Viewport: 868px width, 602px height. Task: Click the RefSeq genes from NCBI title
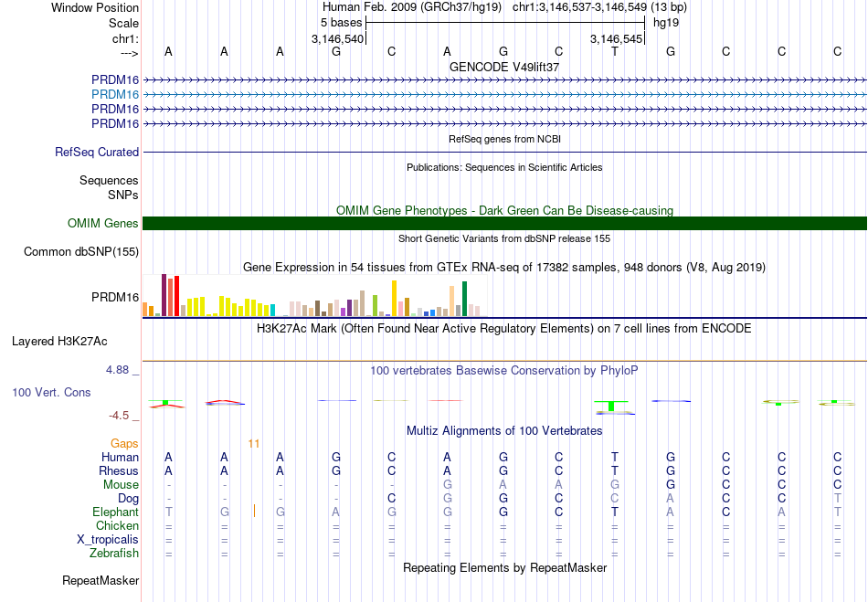pyautogui.click(x=504, y=139)
